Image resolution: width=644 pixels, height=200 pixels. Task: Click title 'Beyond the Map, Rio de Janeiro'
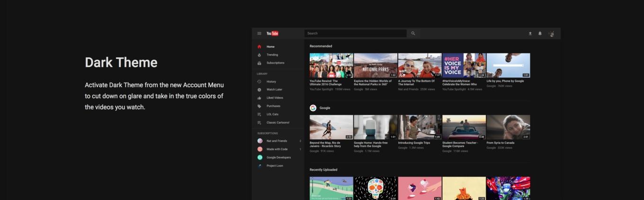tap(326, 144)
